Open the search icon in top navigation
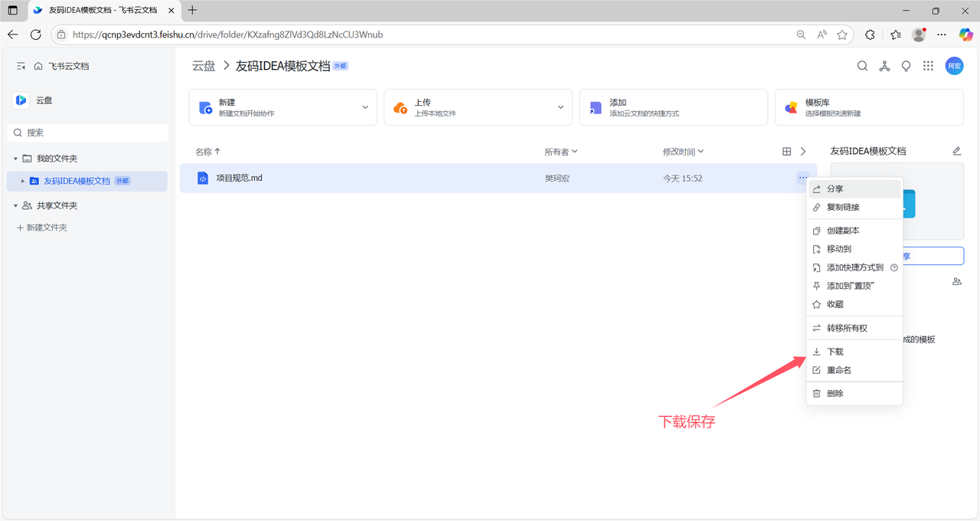980x521 pixels. [862, 66]
